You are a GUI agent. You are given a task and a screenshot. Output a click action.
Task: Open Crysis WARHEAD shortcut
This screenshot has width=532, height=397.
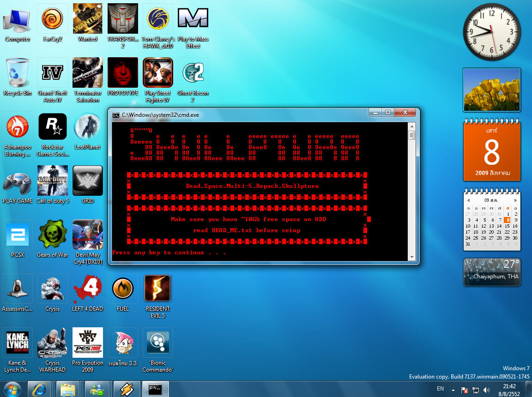tap(52, 350)
